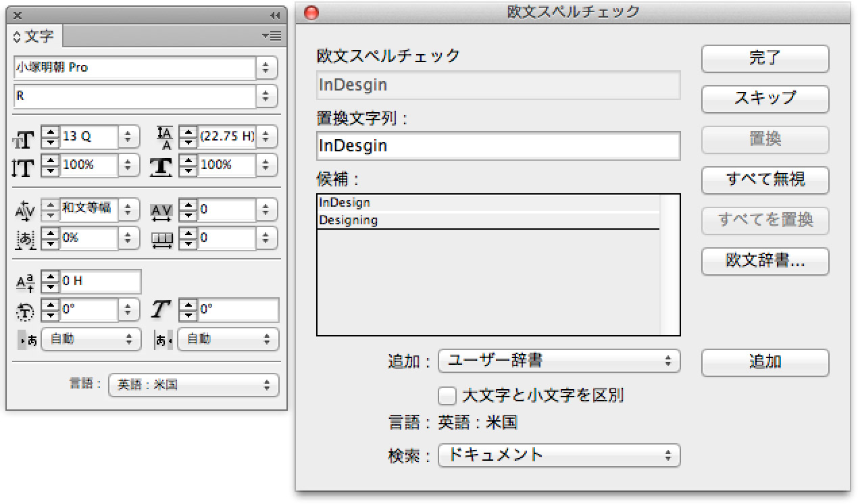The width and height of the screenshot is (858, 504).
Task: Click the aki-before-character icon
Action: 27,340
